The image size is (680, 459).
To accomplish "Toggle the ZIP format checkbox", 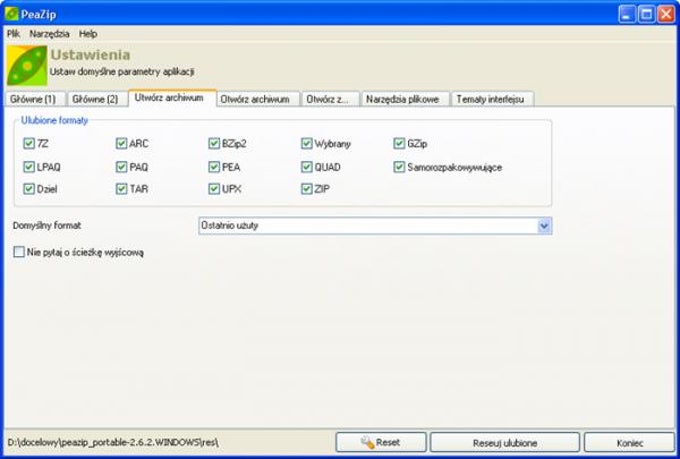I will point(307,189).
